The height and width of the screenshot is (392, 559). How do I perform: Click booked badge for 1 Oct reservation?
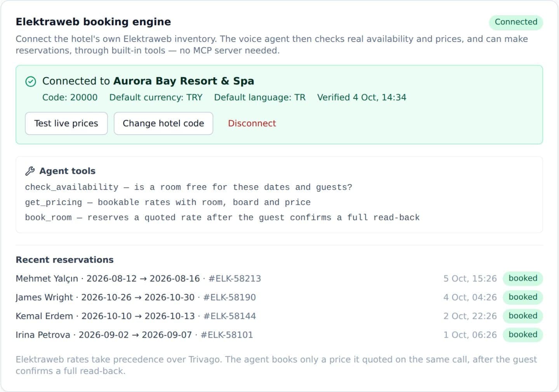pos(523,335)
